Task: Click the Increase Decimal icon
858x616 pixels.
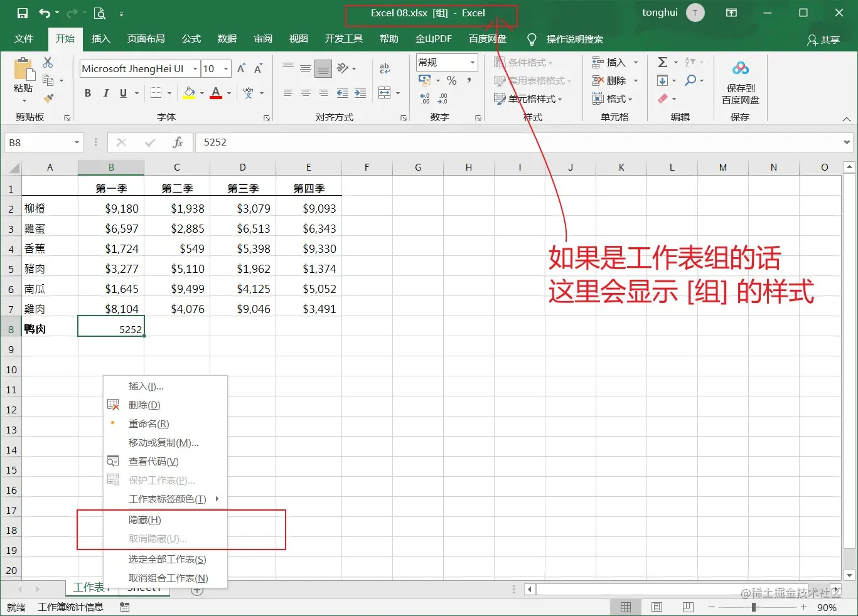Action: tap(425, 98)
